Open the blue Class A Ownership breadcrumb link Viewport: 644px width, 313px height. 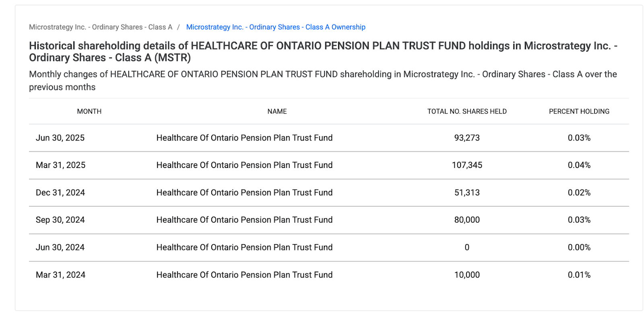pyautogui.click(x=276, y=27)
